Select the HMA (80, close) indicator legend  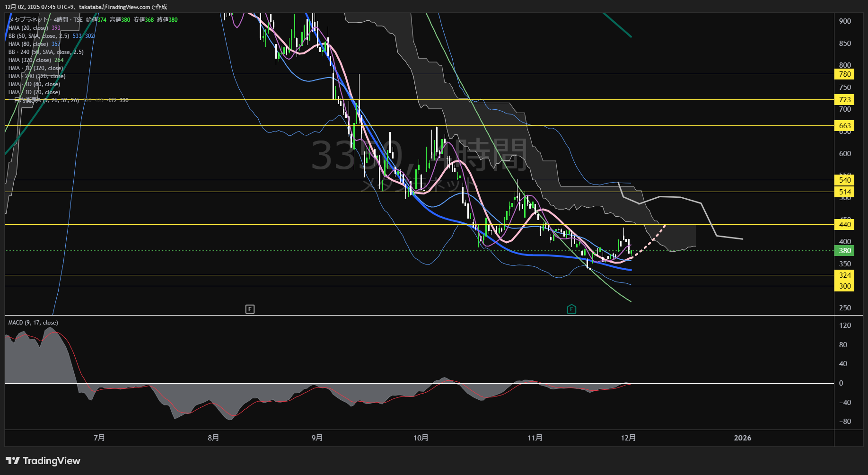(x=28, y=44)
